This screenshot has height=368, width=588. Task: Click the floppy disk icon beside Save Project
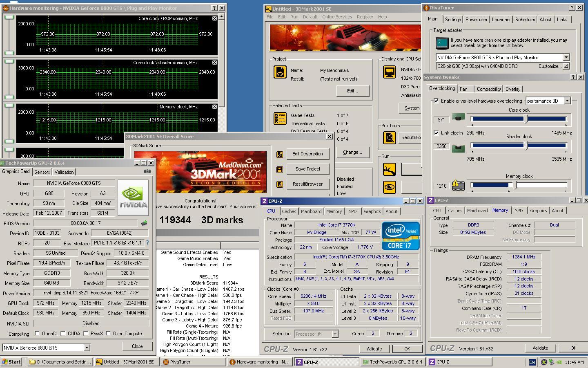coord(280,169)
